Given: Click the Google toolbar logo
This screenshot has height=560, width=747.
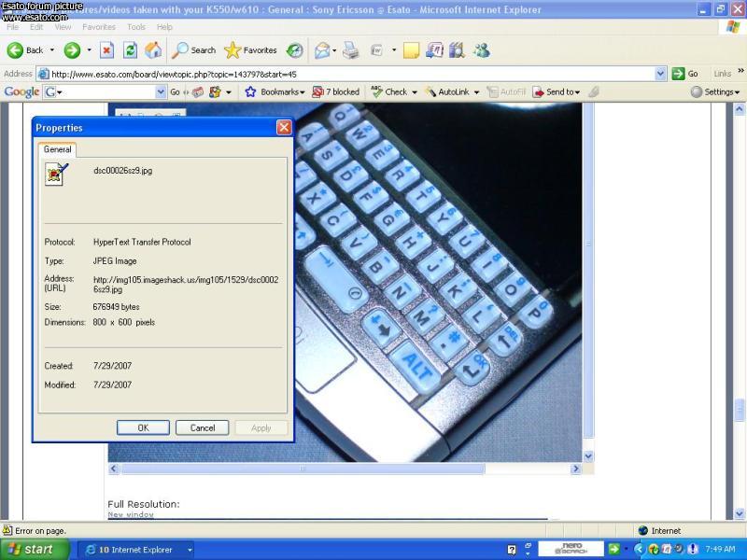Looking at the screenshot, I should click(21, 91).
